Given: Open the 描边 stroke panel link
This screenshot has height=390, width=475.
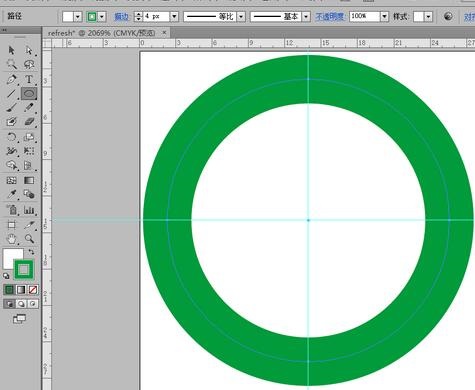Looking at the screenshot, I should [121, 16].
